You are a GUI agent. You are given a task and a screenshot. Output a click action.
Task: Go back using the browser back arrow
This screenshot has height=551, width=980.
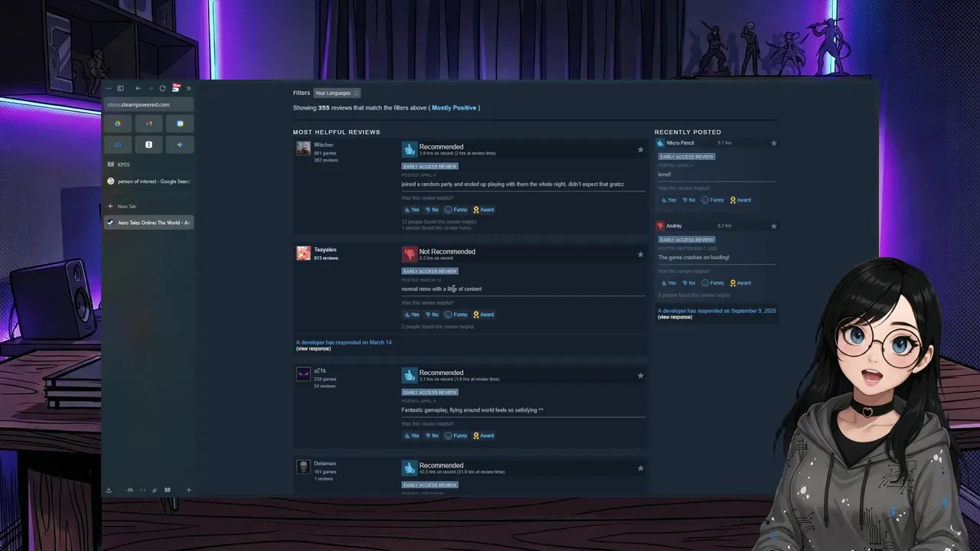138,89
